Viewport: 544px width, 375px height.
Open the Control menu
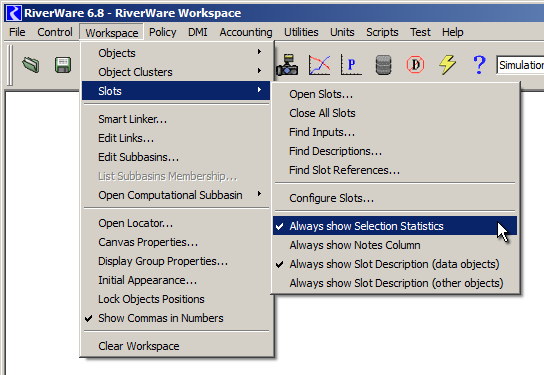click(55, 32)
